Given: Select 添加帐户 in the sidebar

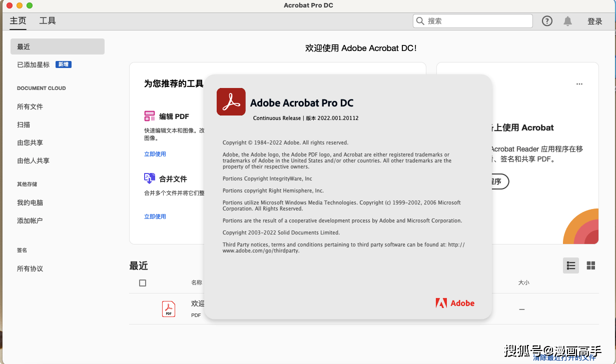Looking at the screenshot, I should click(30, 220).
